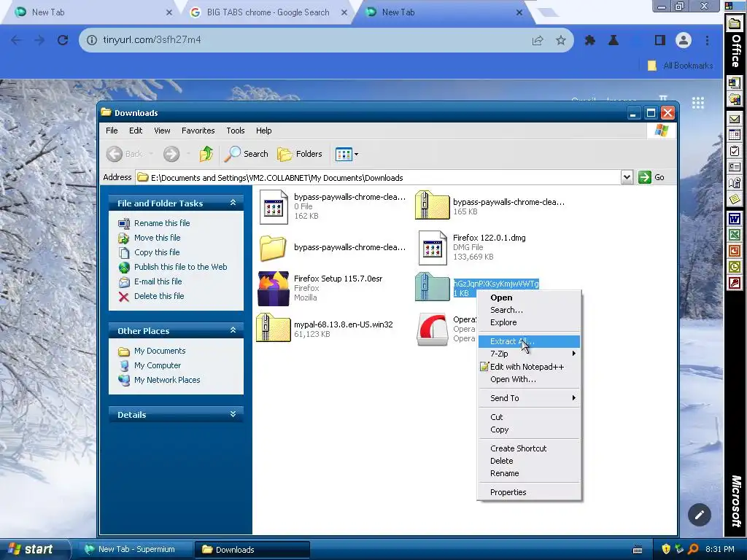Toggle the Folders pane button
Screen dimensions: 747x560
300,154
